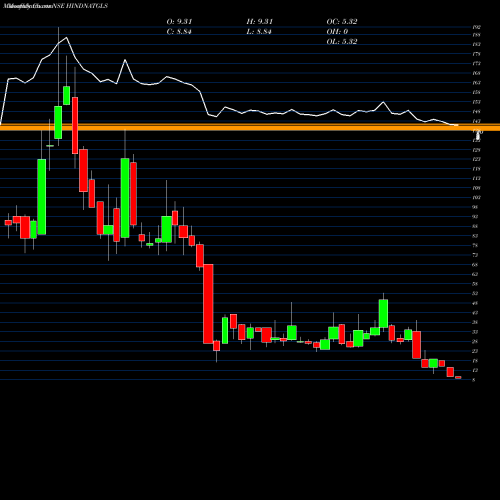Click the orange horizontal price level line
Viewport: 500px width, 500px height.
click(250, 127)
